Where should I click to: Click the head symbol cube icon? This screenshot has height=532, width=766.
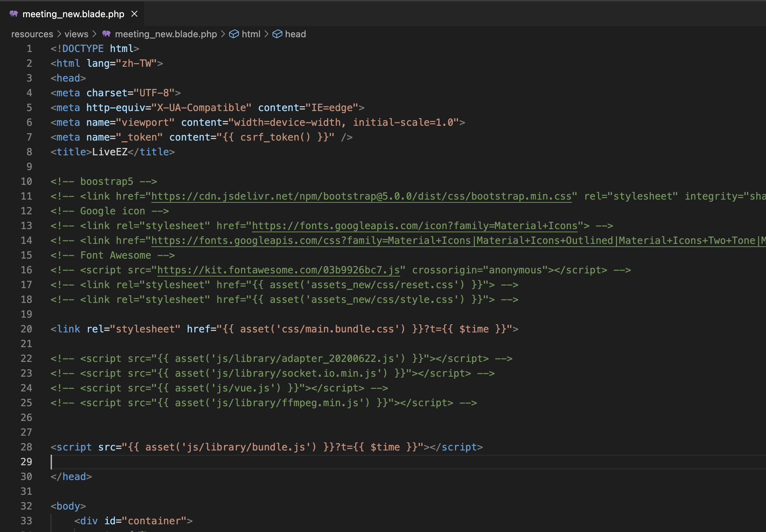point(277,34)
